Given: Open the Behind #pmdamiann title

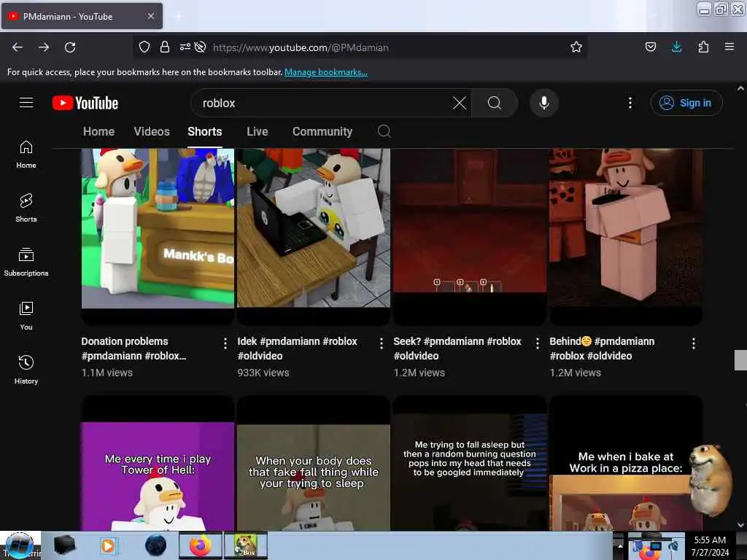Looking at the screenshot, I should pos(602,349).
